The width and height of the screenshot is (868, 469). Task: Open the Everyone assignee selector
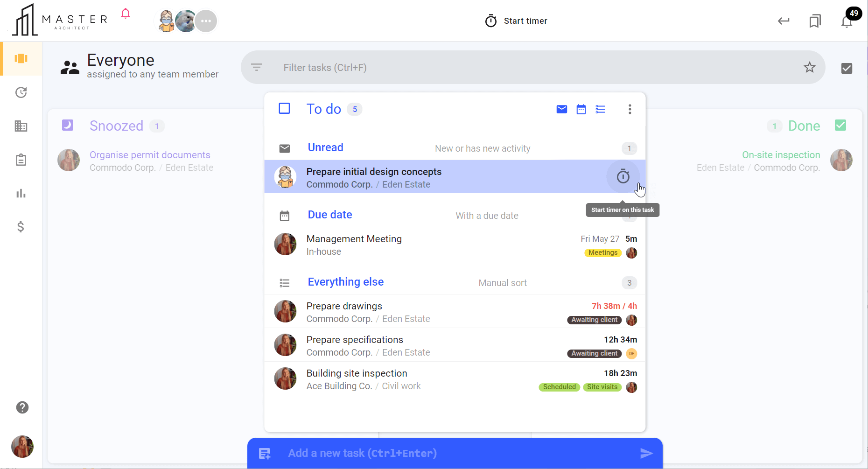[139, 67]
